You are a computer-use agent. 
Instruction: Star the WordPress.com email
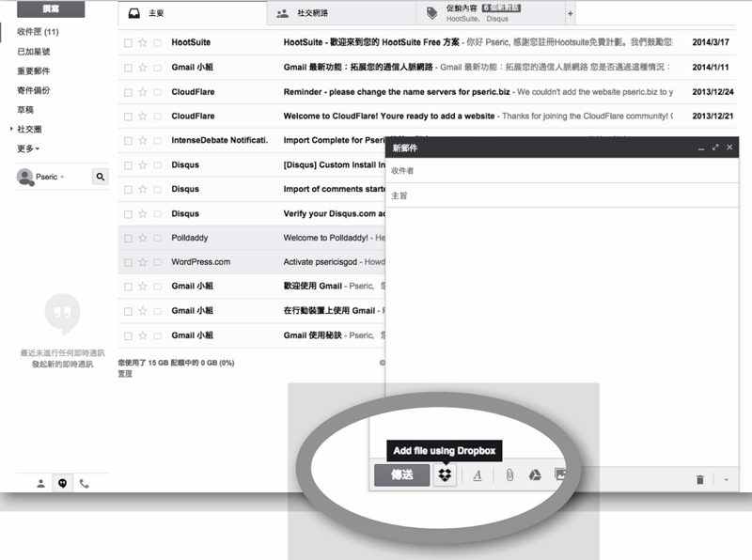pos(143,262)
